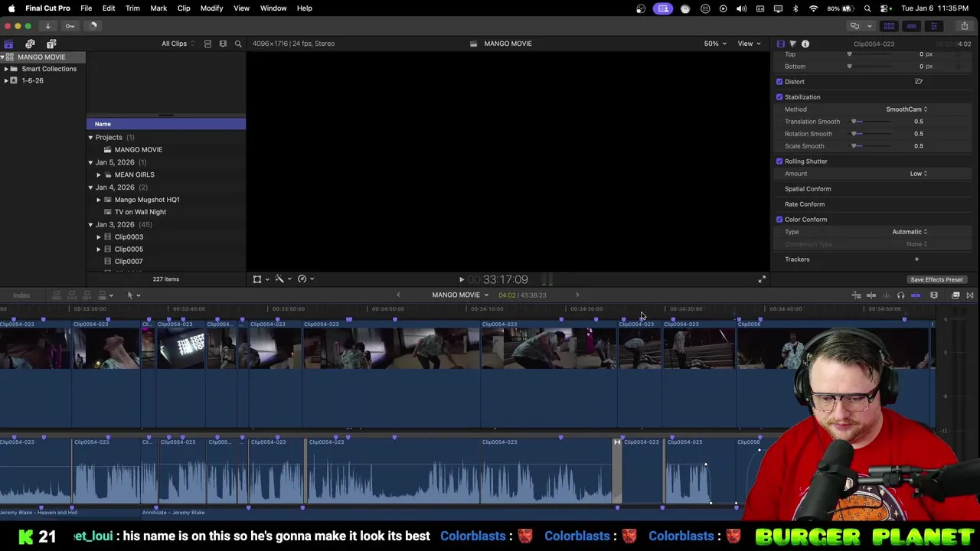Viewport: 980px width, 551px height.
Task: Show the Color inspector triangle icon
Action: [x=792, y=44]
